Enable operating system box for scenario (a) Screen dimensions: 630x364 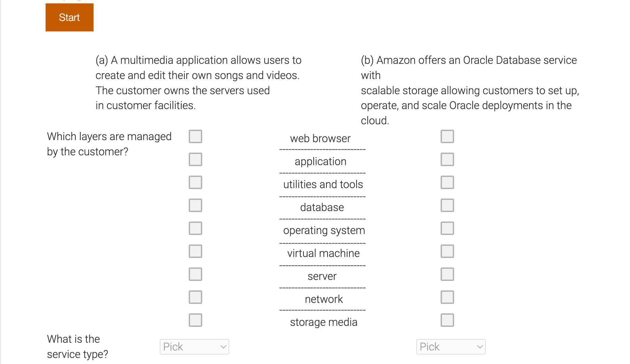[195, 228]
